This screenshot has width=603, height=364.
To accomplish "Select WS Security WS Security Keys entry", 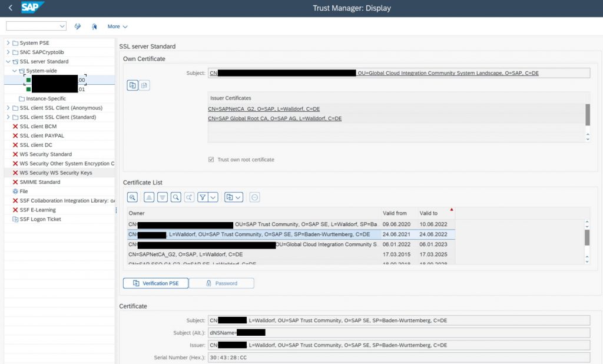I will (56, 173).
